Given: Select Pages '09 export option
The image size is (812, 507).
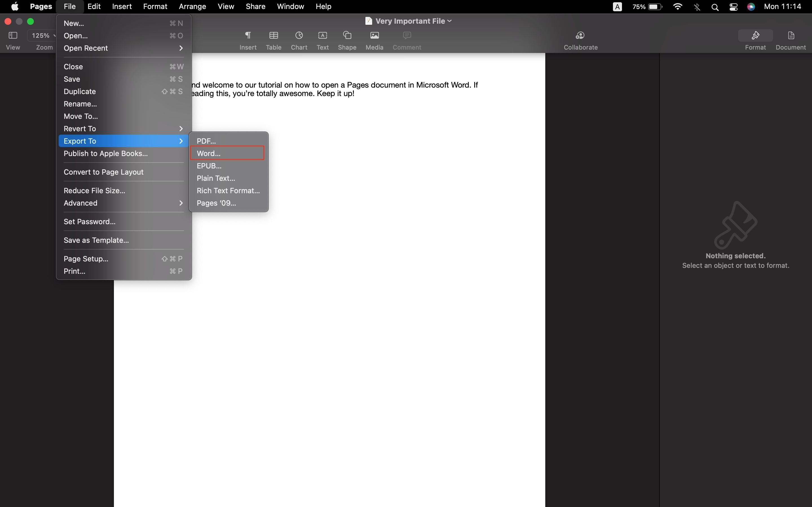Looking at the screenshot, I should click(216, 202).
